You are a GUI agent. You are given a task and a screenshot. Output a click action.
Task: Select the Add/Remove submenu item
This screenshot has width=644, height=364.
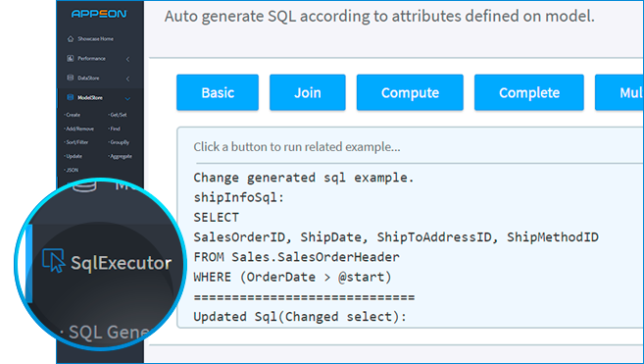click(79, 129)
